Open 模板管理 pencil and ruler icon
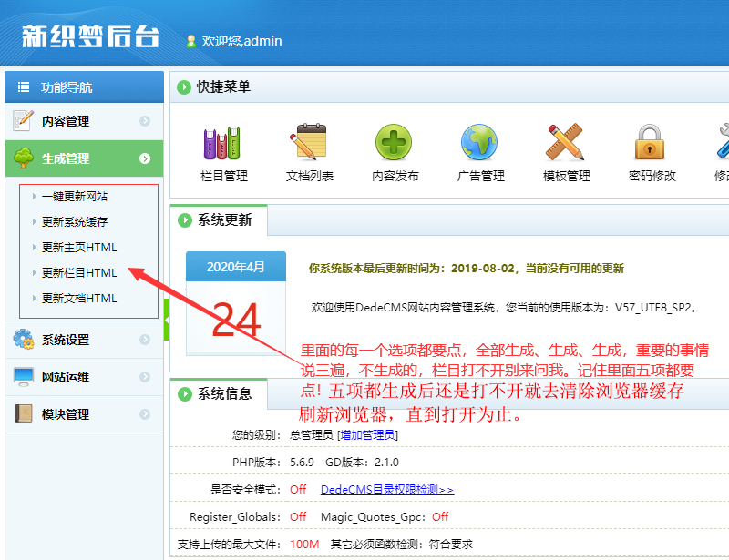Screen dimensions: 729x560 [566, 144]
